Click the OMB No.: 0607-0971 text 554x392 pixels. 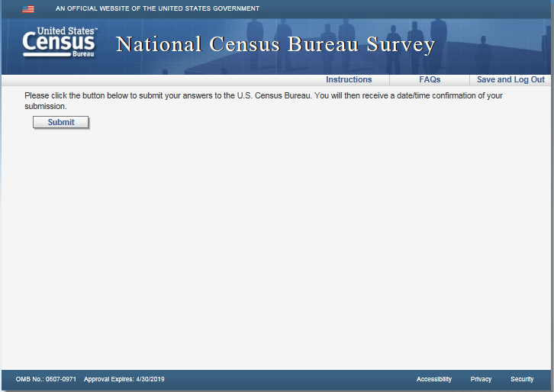click(46, 379)
